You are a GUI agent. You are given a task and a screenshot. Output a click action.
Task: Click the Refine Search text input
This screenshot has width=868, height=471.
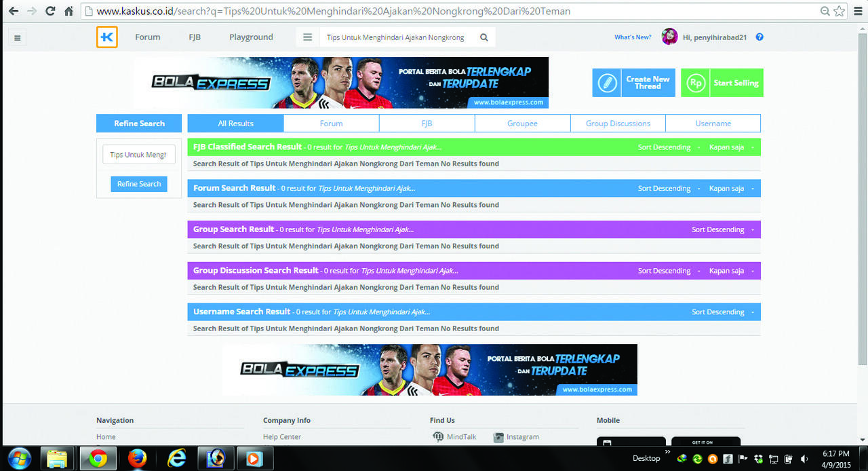(139, 155)
